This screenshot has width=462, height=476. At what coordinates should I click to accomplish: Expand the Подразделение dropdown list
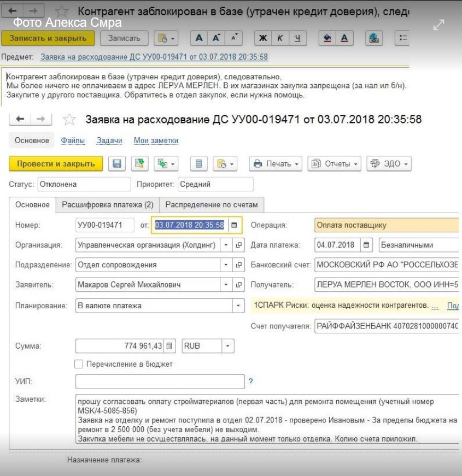tap(226, 265)
